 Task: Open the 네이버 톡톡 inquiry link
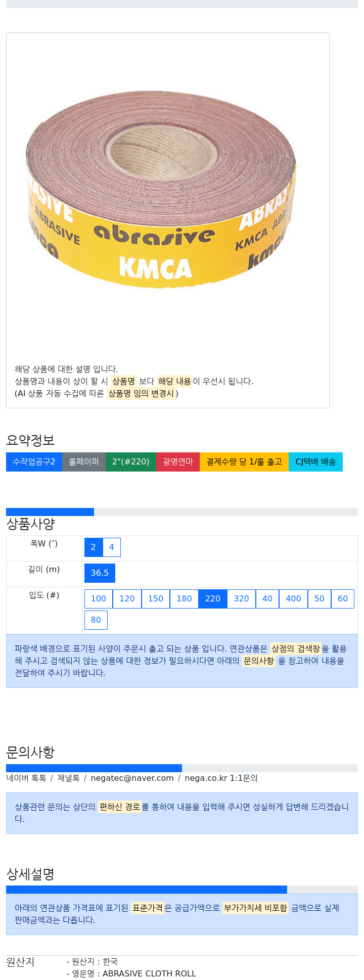tap(26, 778)
